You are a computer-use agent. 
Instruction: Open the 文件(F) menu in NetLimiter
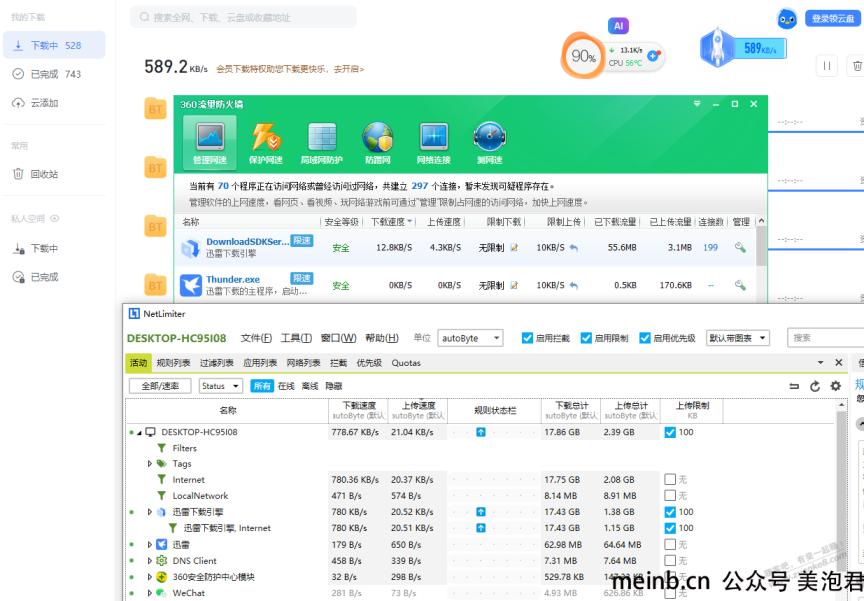click(256, 338)
